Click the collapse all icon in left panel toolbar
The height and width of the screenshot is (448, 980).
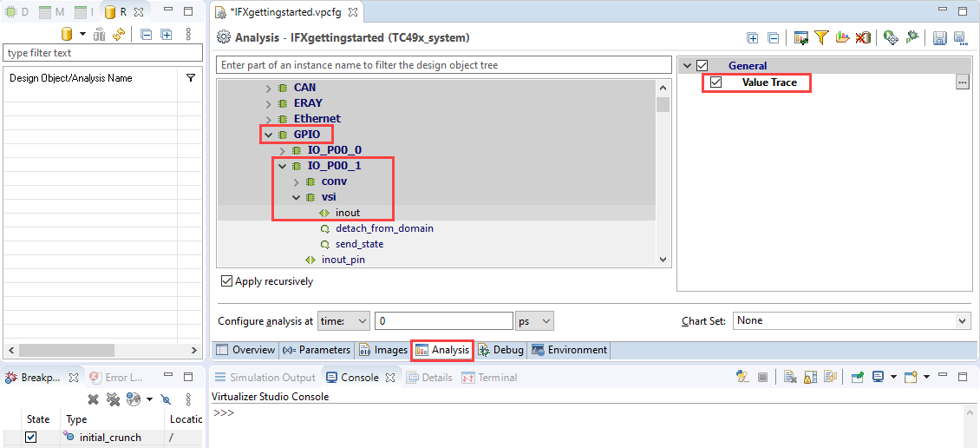tap(146, 35)
